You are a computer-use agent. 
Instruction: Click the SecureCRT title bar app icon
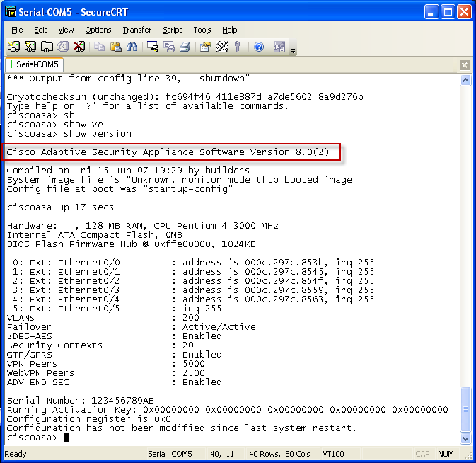[11, 12]
